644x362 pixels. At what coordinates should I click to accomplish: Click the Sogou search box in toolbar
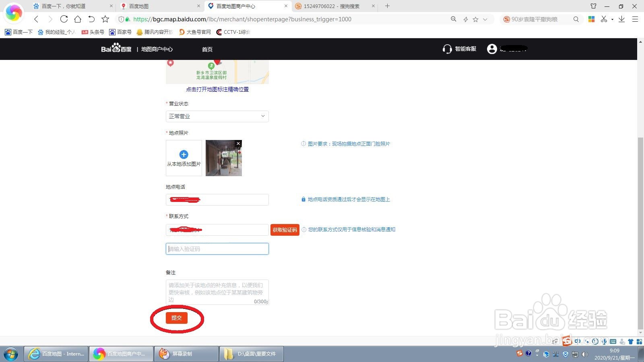coord(541,19)
